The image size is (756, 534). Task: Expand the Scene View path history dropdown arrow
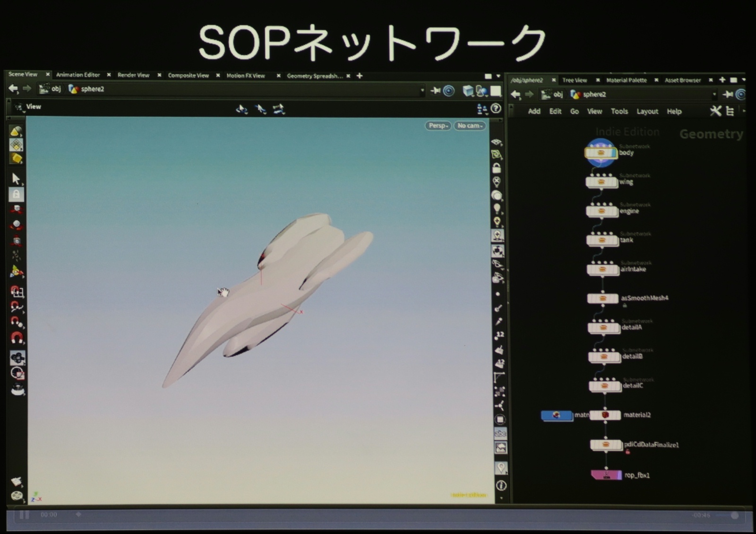(x=422, y=90)
